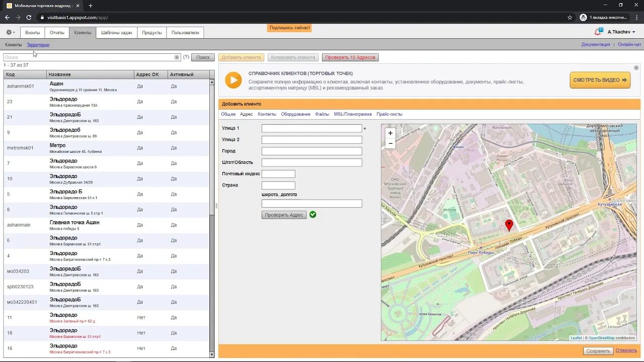
Task: Reload the browser page
Action: pyautogui.click(x=29, y=17)
